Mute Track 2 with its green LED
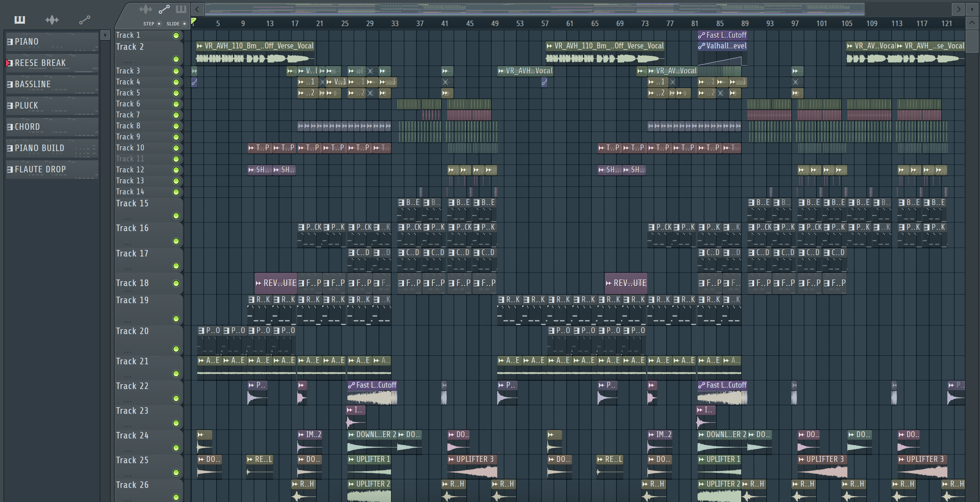The height and width of the screenshot is (502, 980). [x=176, y=59]
